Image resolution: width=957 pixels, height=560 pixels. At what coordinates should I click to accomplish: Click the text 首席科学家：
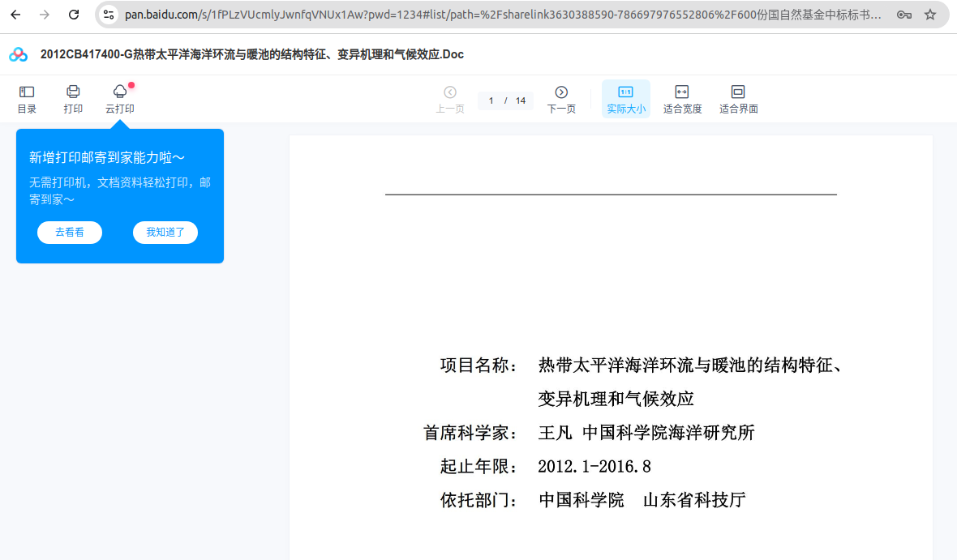471,433
